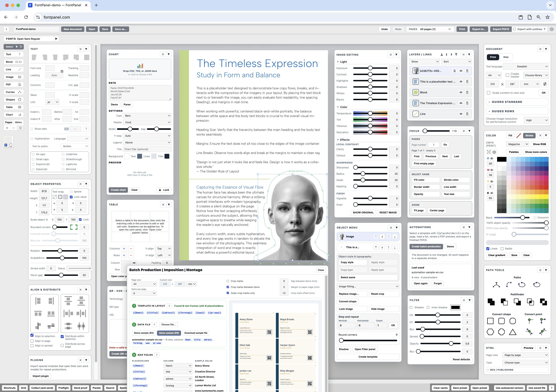Open Shortcuts from bottom bar
The image size is (556, 392).
pos(10,388)
